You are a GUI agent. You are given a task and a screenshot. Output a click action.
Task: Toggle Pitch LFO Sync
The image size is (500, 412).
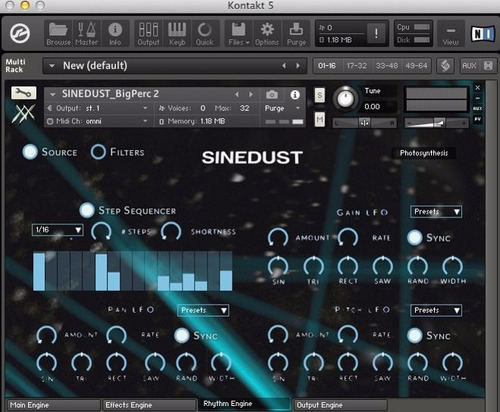(415, 335)
